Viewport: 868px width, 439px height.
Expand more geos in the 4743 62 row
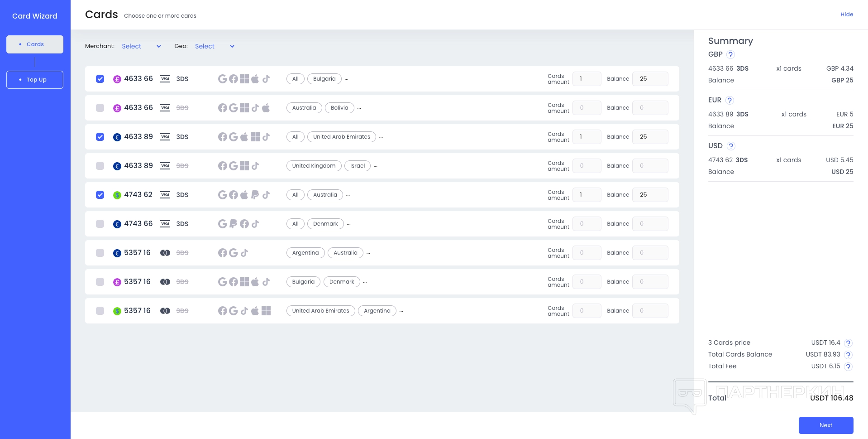click(348, 195)
